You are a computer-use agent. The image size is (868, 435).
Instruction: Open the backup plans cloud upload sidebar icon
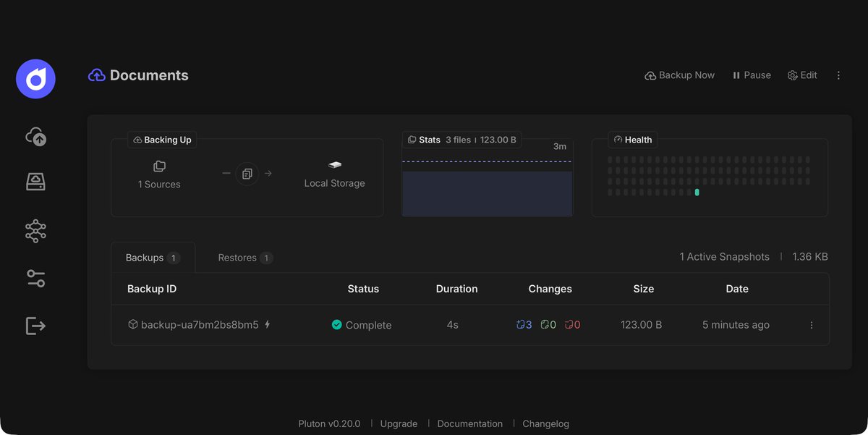35,136
